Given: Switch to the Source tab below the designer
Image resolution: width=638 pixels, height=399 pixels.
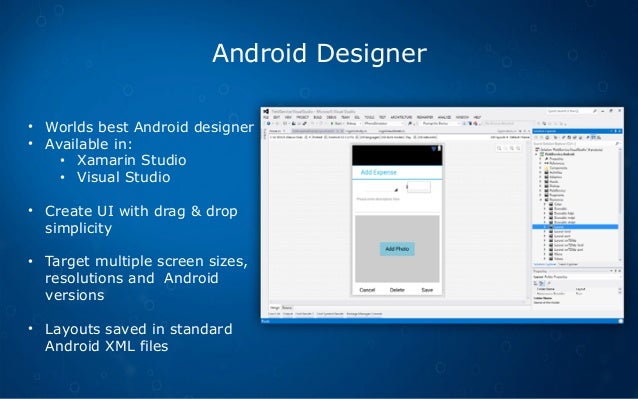Looking at the screenshot, I should point(287,308).
